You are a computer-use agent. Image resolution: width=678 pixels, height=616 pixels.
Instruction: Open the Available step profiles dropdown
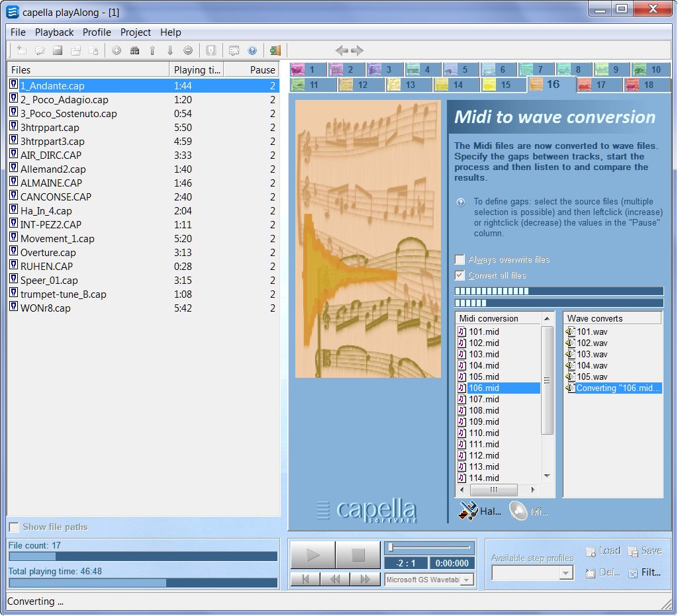tap(565, 573)
